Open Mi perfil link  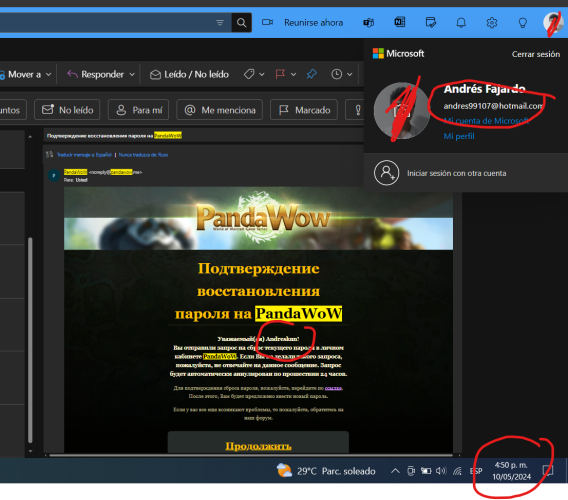click(x=459, y=136)
